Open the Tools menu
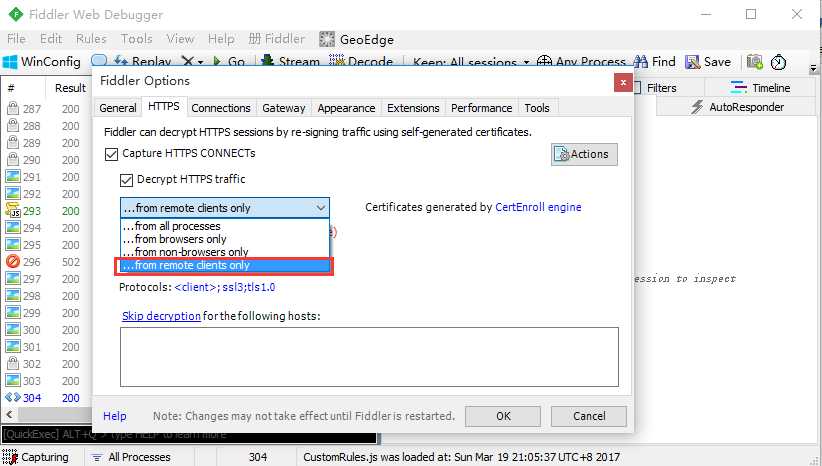The image size is (822, 466). [x=136, y=39]
